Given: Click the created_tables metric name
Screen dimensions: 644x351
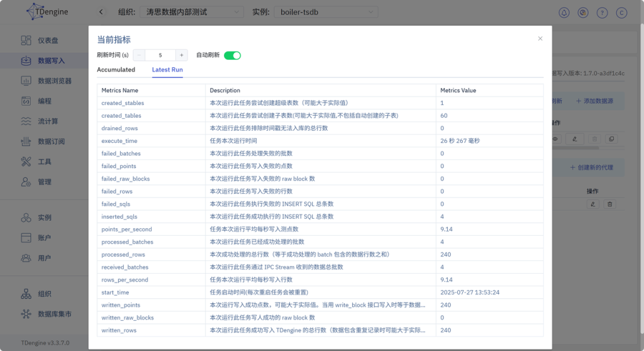Looking at the screenshot, I should (x=121, y=116).
